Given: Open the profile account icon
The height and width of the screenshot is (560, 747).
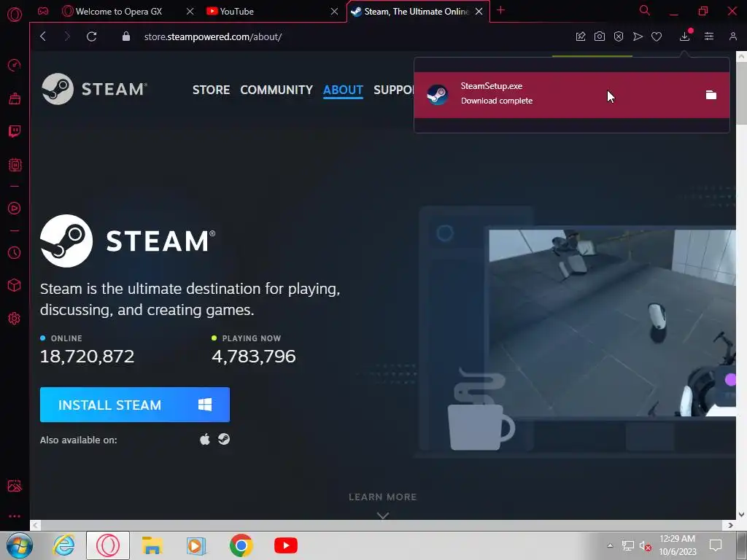Looking at the screenshot, I should pos(732,36).
